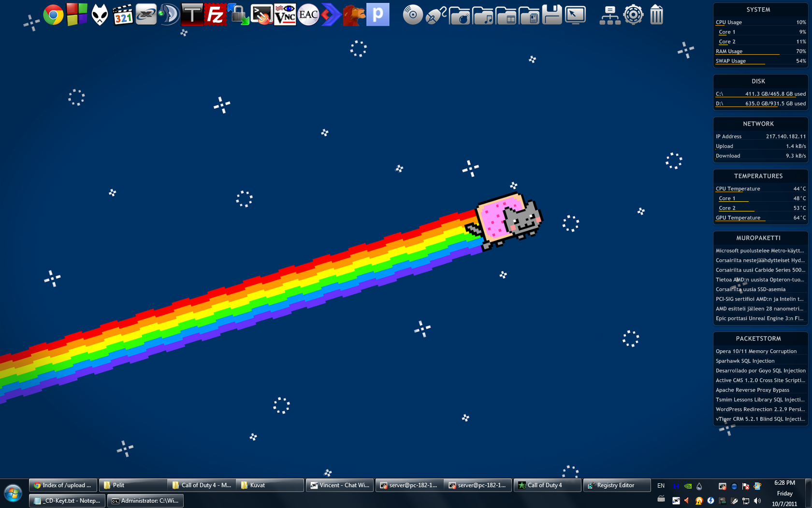Screen dimensions: 812x508
Task: Open 'vTiger CRM 5.2.1 Blind SQL Injecti...' entry
Action: pyautogui.click(x=760, y=419)
